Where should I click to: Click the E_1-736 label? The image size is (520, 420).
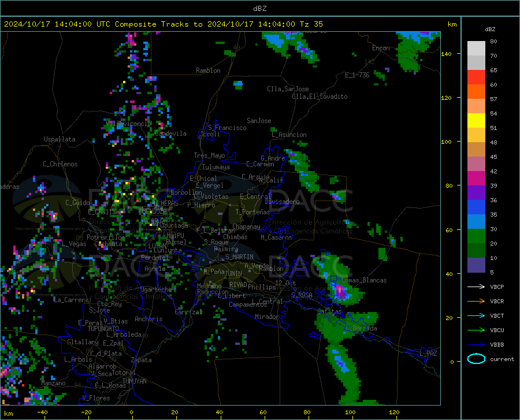(357, 75)
